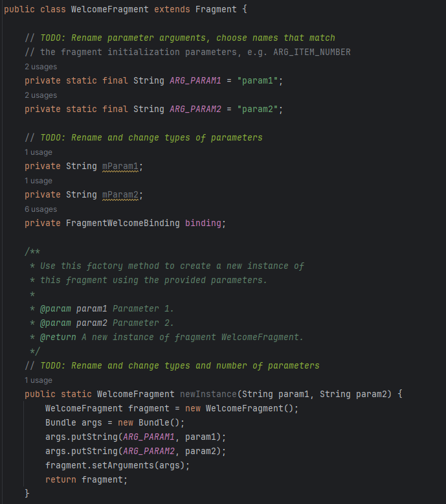446x504 pixels.
Task: Click the TODO comment about ARG_ITEM_NUMBER naming
Action: point(188,38)
